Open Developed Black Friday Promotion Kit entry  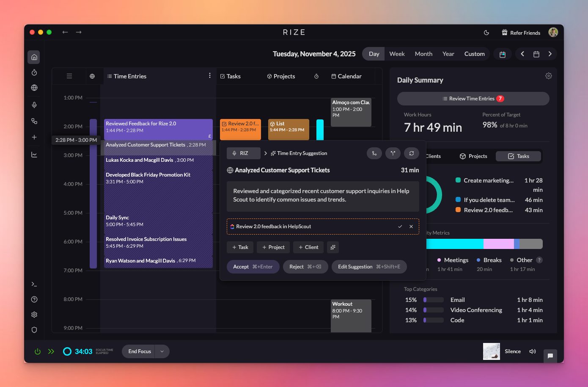click(158, 191)
